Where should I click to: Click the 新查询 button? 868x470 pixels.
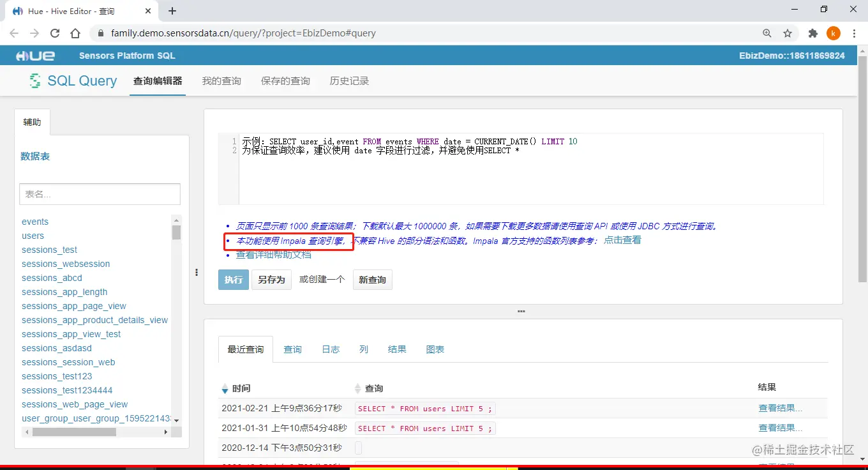(x=373, y=280)
